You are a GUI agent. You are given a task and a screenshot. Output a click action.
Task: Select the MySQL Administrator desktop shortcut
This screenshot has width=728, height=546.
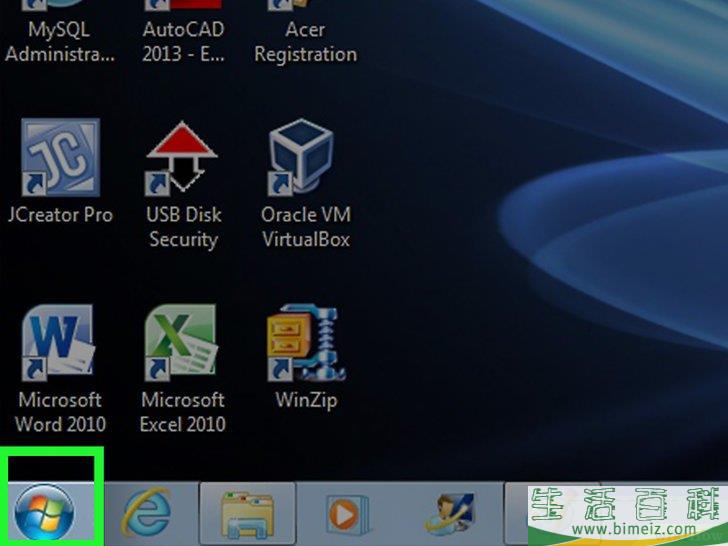coord(59,42)
